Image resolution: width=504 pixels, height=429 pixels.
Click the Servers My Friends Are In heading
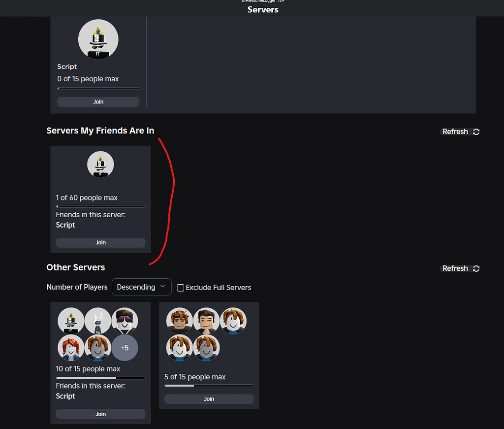click(x=100, y=131)
